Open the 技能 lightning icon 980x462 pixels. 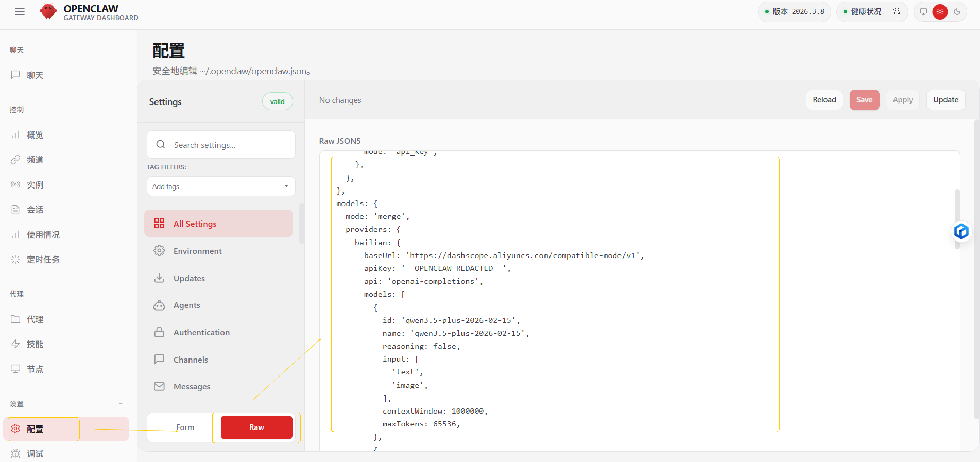pos(15,344)
